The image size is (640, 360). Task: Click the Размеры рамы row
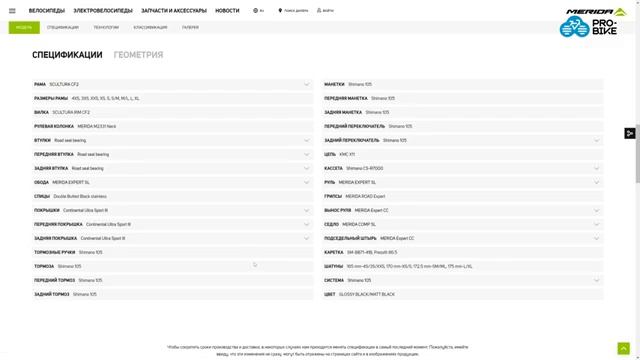[173, 98]
